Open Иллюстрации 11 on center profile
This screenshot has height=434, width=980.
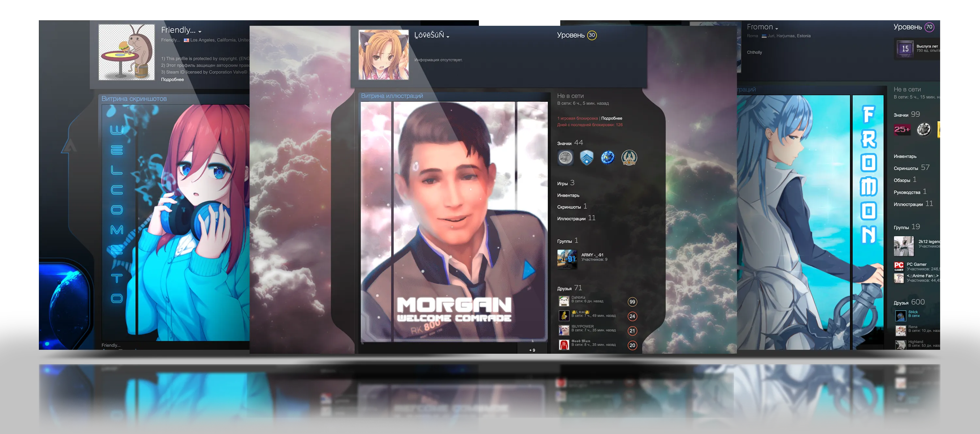(576, 218)
